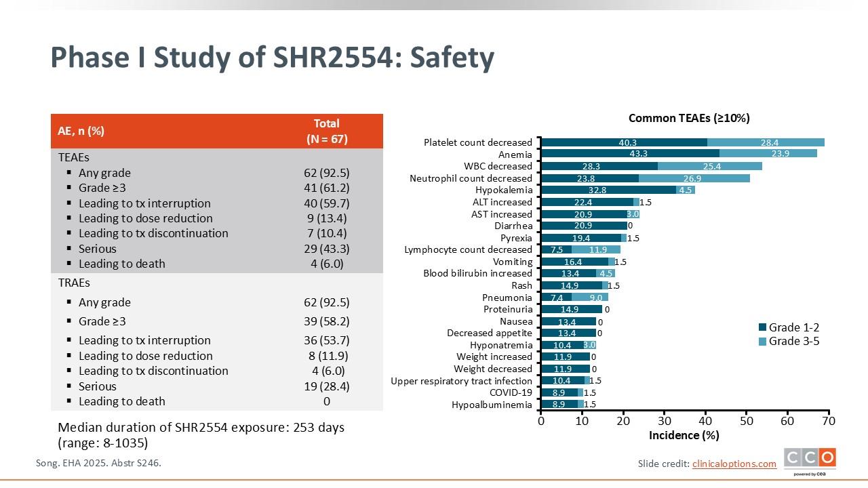The image size is (868, 488).
Task: Click the Hypokalemia 32.8 bar segment
Action: pyautogui.click(x=608, y=190)
